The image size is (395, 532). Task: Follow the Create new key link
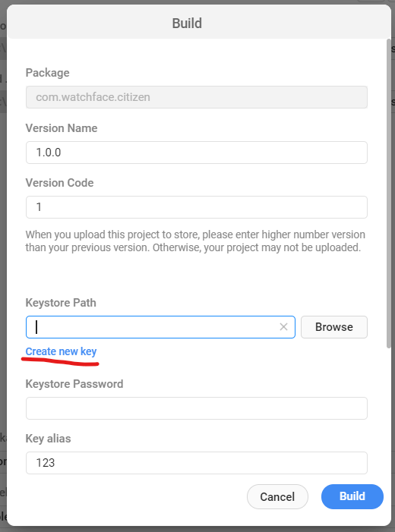(61, 351)
